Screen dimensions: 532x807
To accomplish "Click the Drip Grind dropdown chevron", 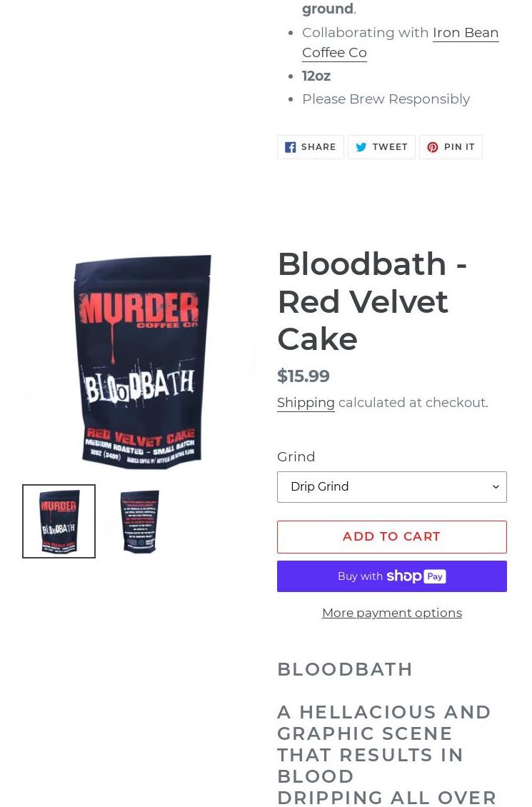I will click(496, 487).
